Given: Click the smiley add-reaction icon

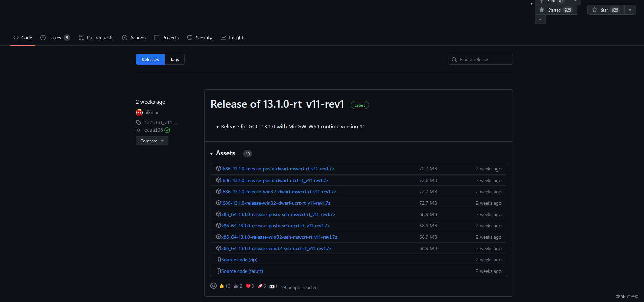Looking at the screenshot, I should coord(213,286).
